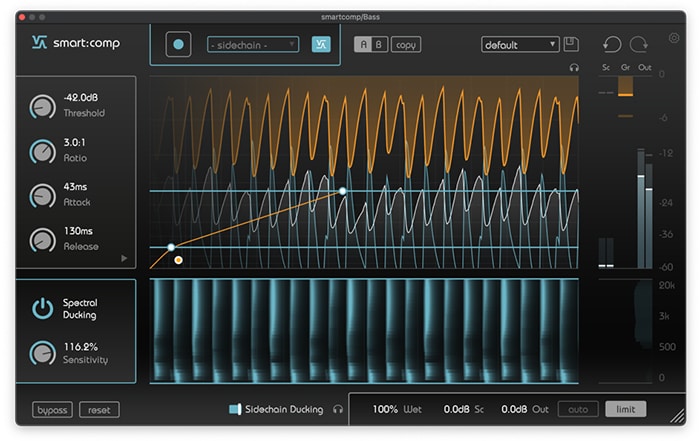This screenshot has height=441, width=700.
Task: Toggle the Spectral Ducking power button
Action: tap(42, 308)
